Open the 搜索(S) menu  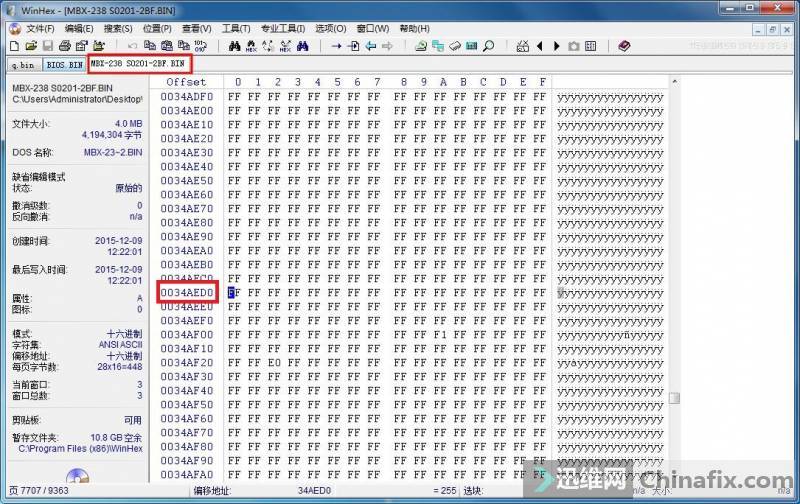point(118,28)
